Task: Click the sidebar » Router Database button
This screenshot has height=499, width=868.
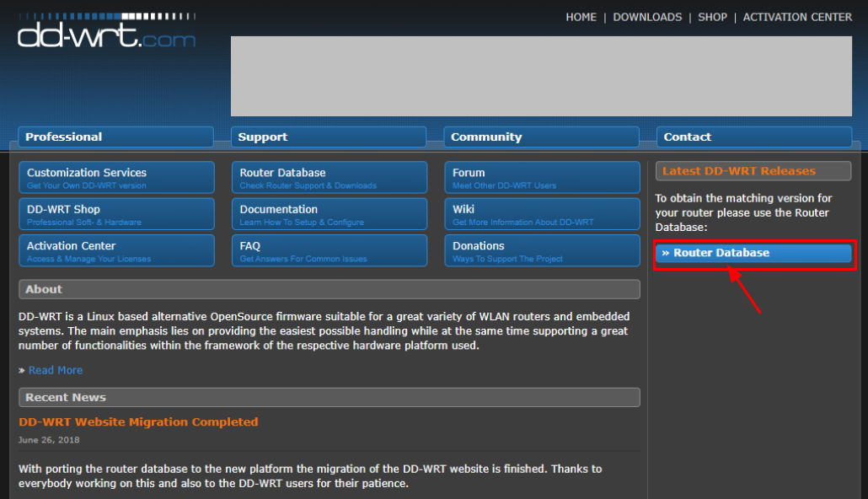Action: (753, 253)
